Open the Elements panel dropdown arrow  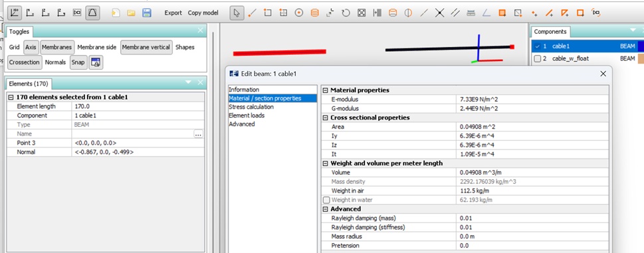[189, 82]
